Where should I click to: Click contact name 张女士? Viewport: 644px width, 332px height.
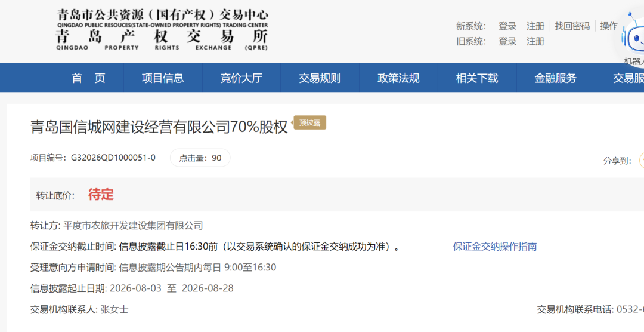[x=114, y=309]
